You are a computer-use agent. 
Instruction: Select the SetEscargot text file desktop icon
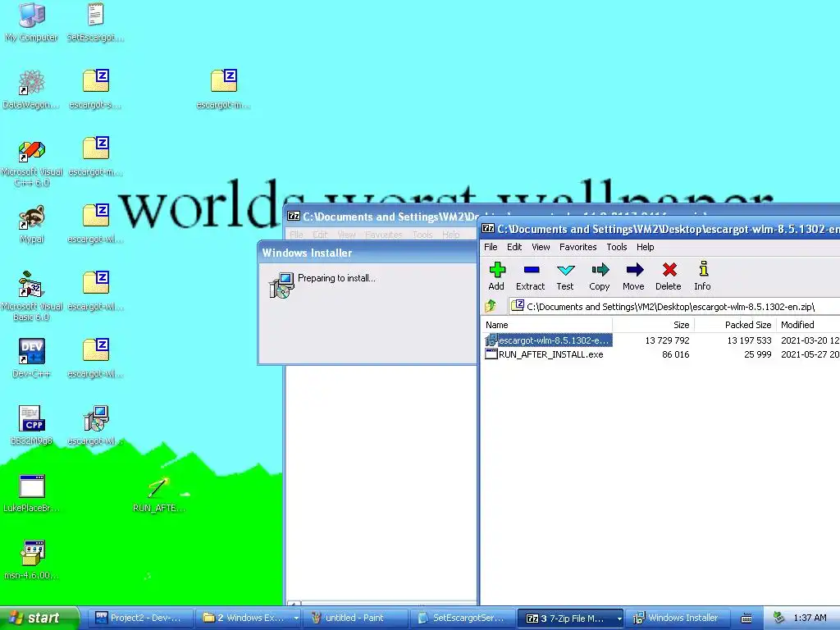coord(95,21)
